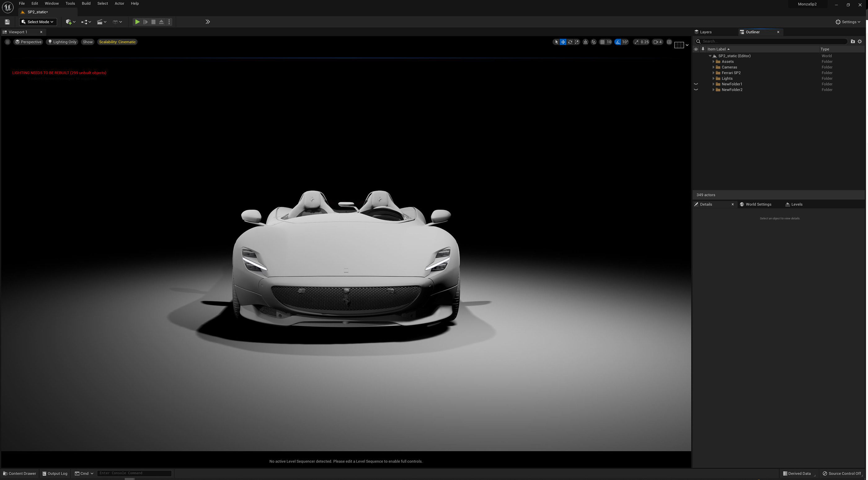Open grid snap value 10
Image resolution: width=868 pixels, height=480 pixels.
coord(609,42)
